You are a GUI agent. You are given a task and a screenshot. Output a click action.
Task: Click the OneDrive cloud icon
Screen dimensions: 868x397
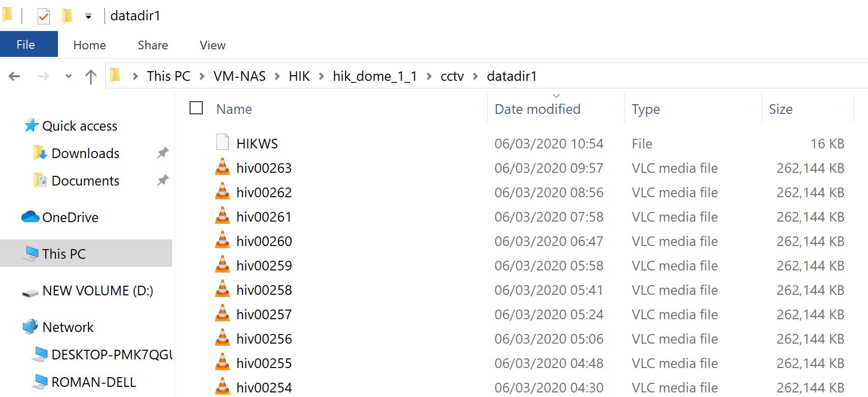point(30,217)
